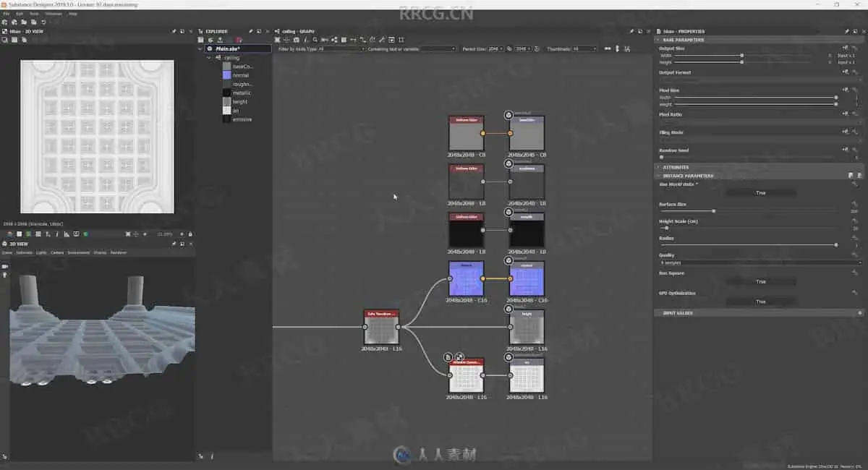Pin the Explorer panel
The image size is (868, 470).
251,31
